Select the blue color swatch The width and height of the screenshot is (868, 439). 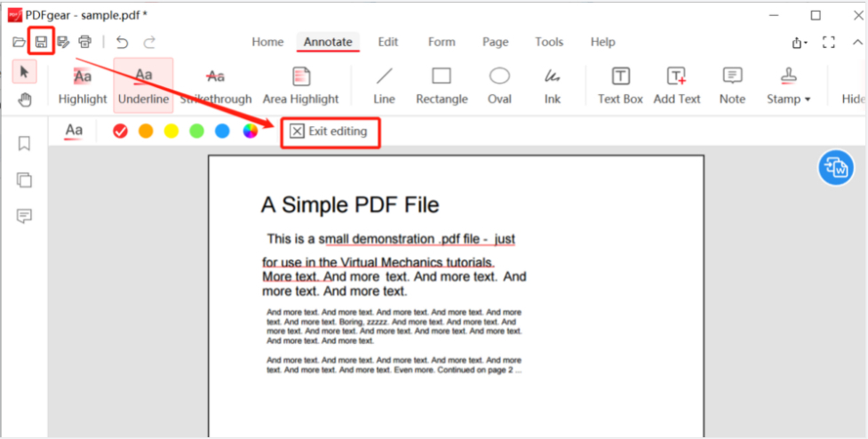tap(222, 132)
